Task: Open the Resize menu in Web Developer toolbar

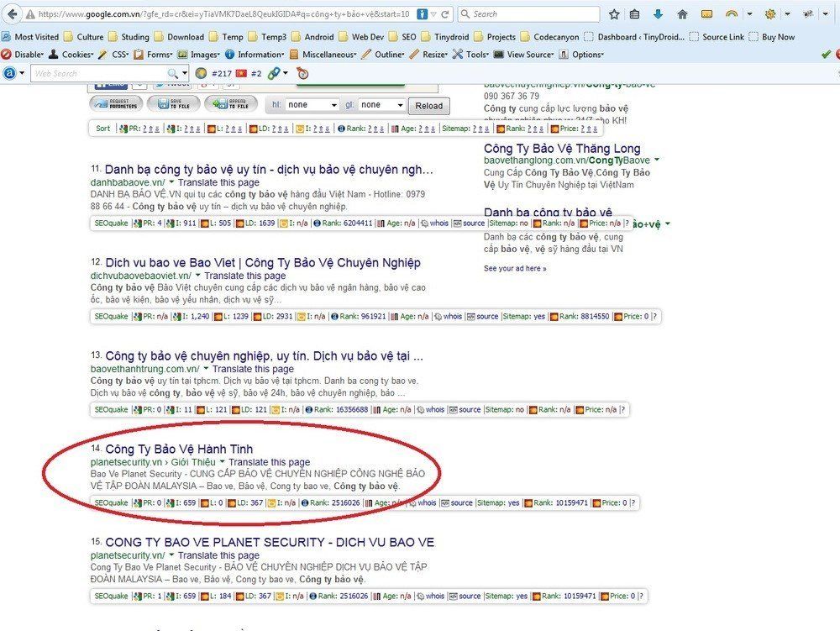Action: (428, 54)
